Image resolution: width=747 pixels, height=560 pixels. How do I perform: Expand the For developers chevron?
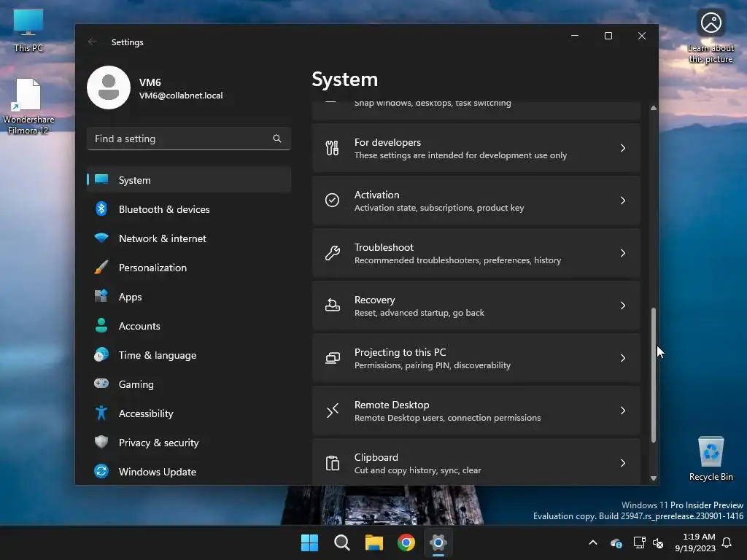click(623, 148)
